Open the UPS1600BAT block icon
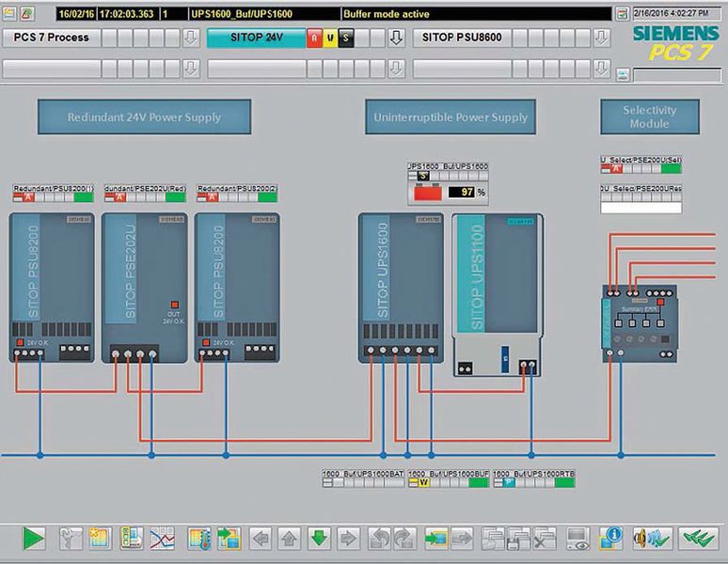 pos(364,478)
